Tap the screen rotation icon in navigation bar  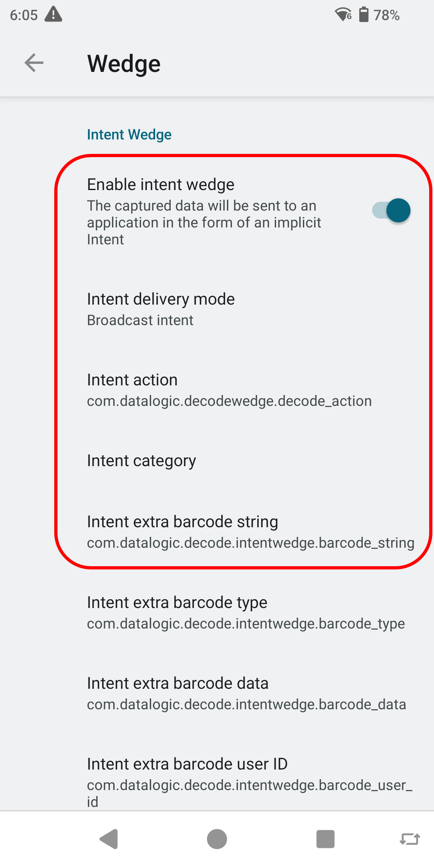[410, 839]
